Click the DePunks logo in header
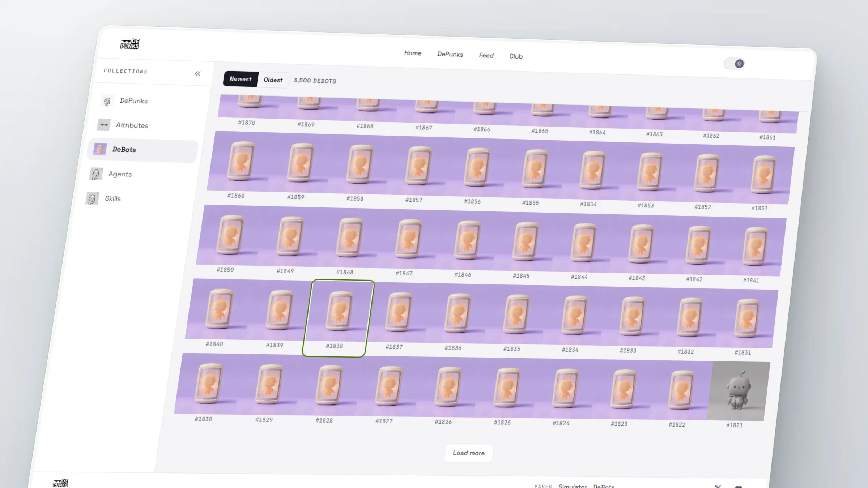The height and width of the screenshot is (488, 868). click(130, 44)
